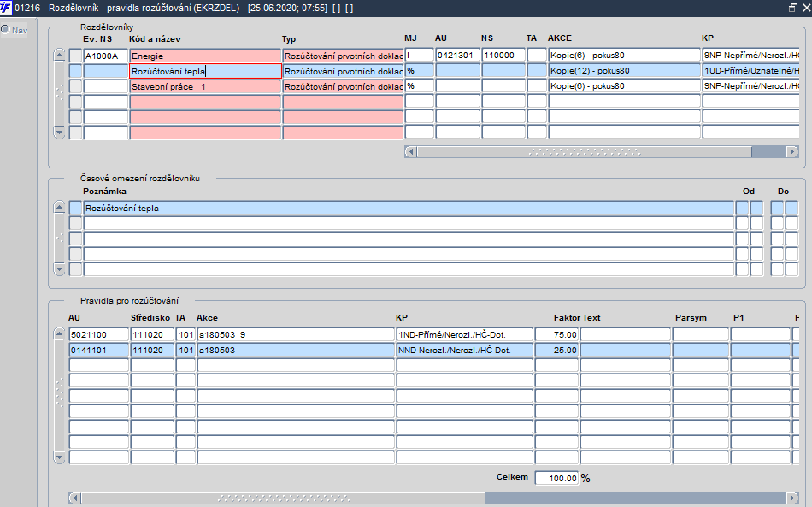Screen dimensions: 812x507
Task: Click scroll-down arrow in Časové omezení list
Action: click(60, 269)
